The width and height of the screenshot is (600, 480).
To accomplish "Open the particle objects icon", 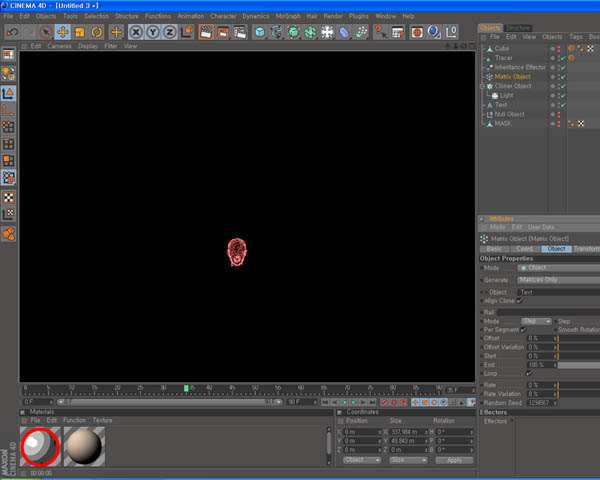I will (x=361, y=32).
